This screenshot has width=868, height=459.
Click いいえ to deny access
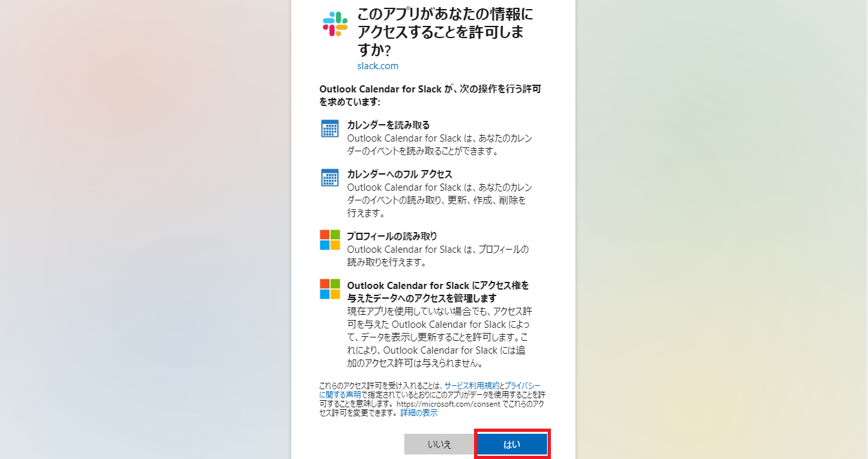coord(439,444)
